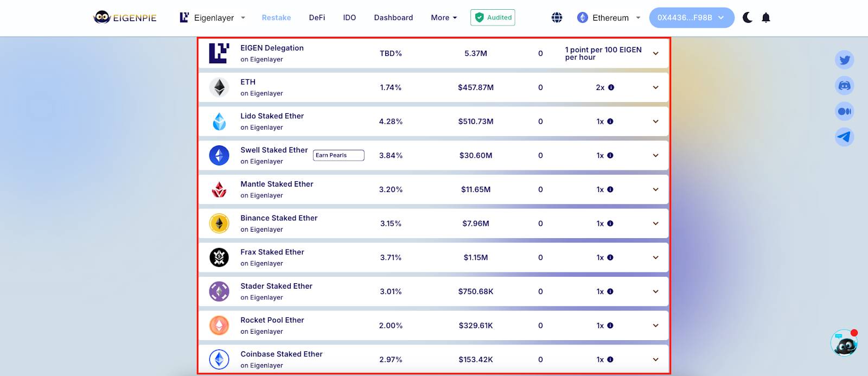Screen dimensions: 868x376
Task: Click the Audited badge button
Action: point(493,17)
